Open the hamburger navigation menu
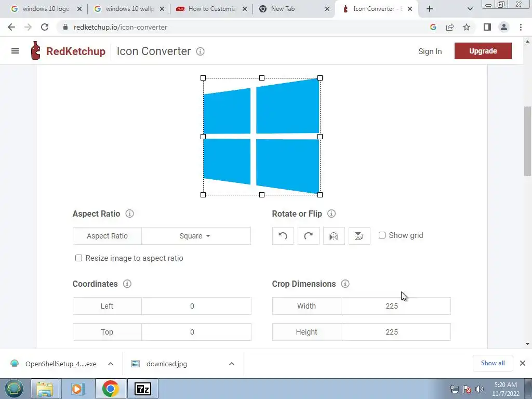 tap(15, 51)
